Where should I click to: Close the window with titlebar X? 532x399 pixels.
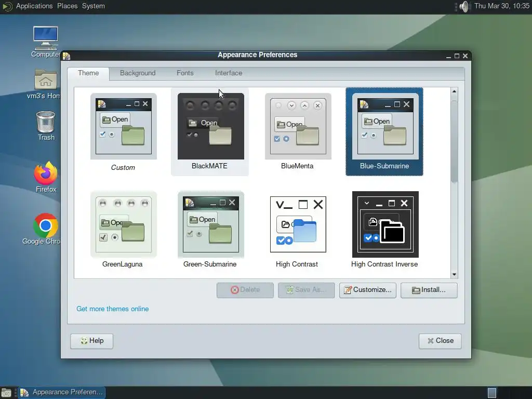pyautogui.click(x=465, y=56)
